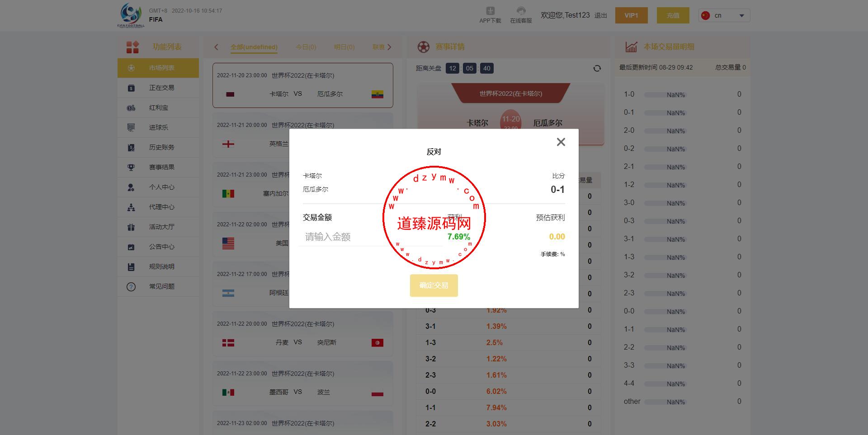Click the Ecuador flag in the first match
The height and width of the screenshot is (435, 868).
tap(377, 94)
